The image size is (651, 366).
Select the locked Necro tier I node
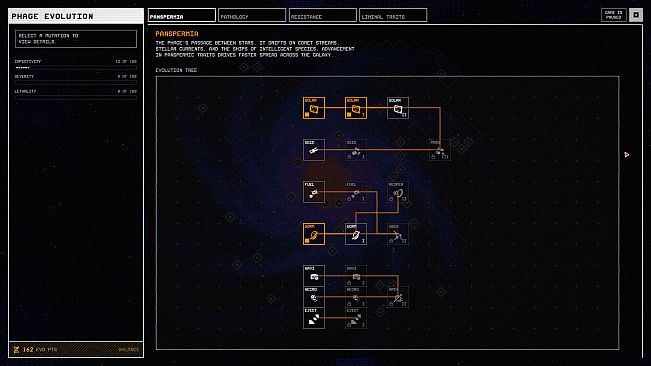pyautogui.click(x=356, y=297)
